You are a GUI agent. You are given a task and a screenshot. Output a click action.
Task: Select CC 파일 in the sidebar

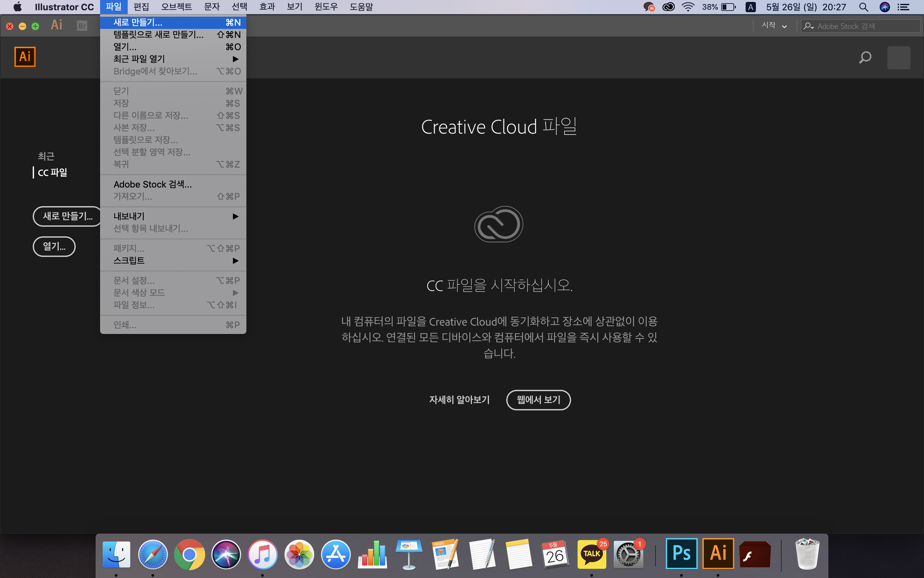[53, 172]
